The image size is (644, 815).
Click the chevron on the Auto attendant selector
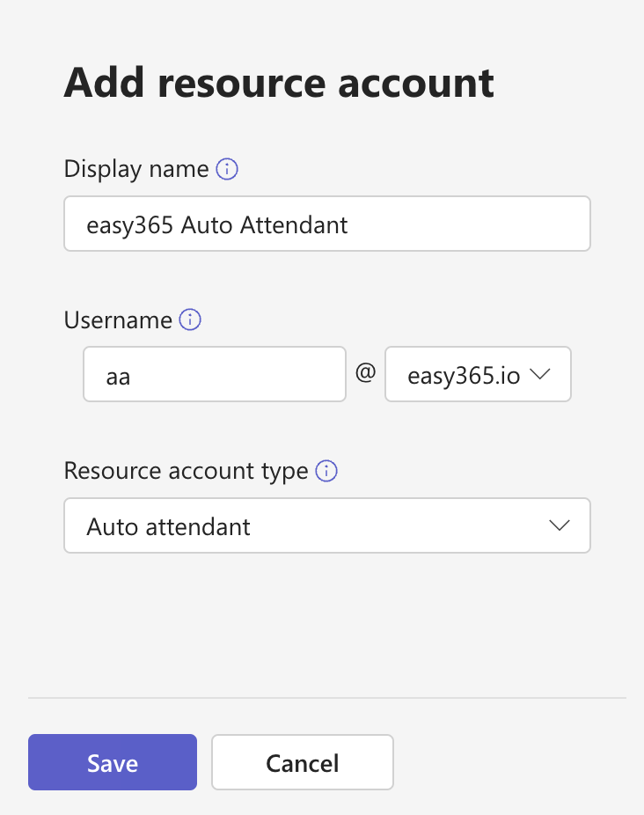(x=559, y=525)
